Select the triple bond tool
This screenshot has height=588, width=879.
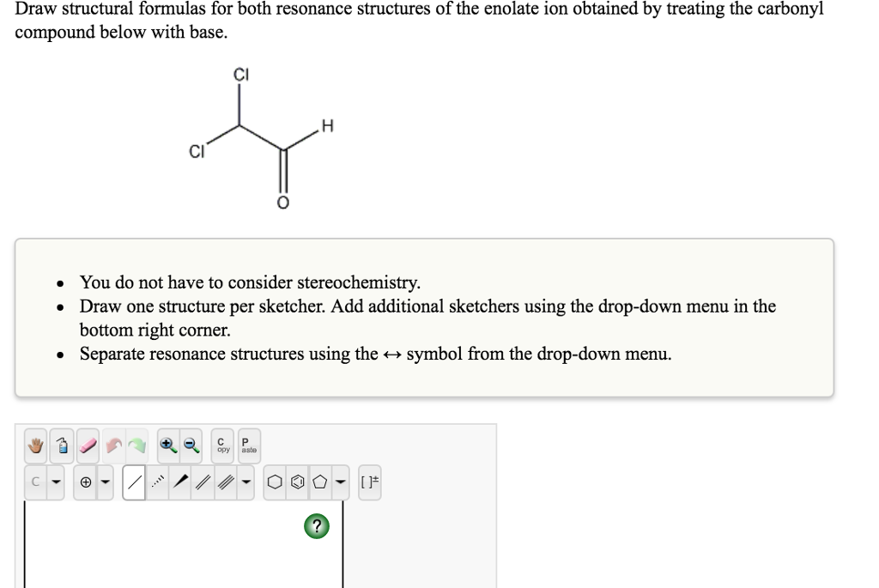click(224, 481)
